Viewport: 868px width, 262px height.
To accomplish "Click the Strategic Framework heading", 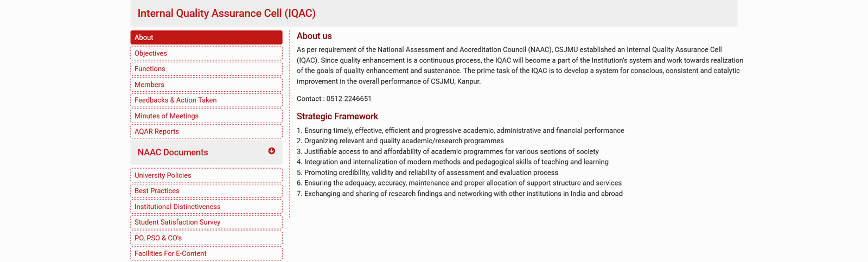I will (337, 116).
